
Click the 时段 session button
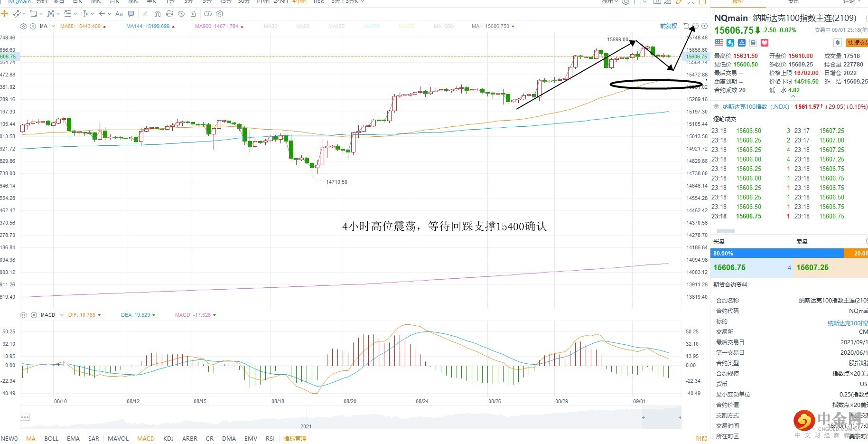[x=702, y=438]
